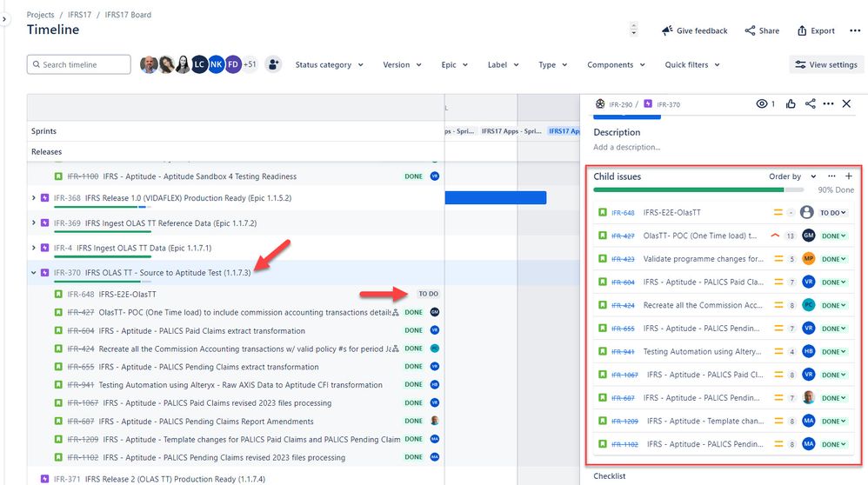Click the GM assignee avatar for IFR-427
The width and height of the screenshot is (868, 485).
coord(808,235)
